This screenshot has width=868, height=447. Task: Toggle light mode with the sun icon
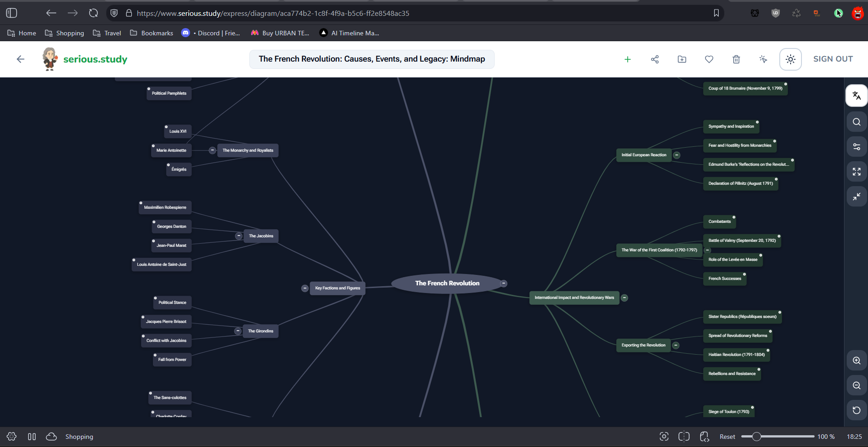pyautogui.click(x=790, y=59)
